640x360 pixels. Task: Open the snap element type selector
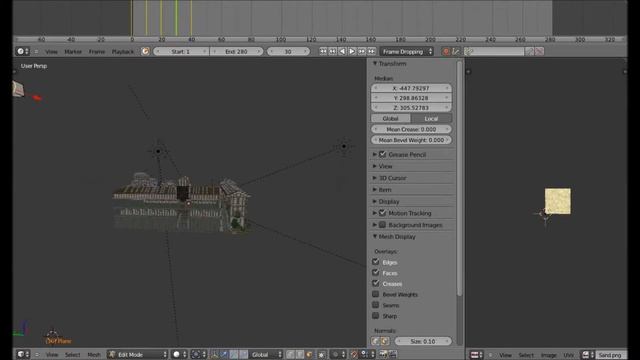click(368, 354)
